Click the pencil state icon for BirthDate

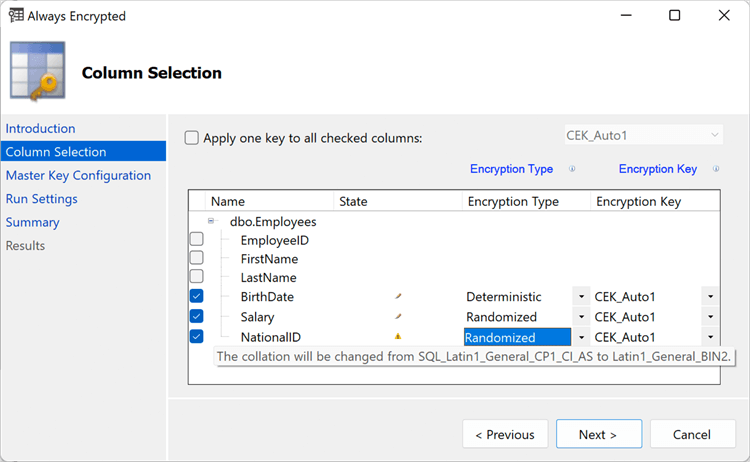click(x=398, y=297)
